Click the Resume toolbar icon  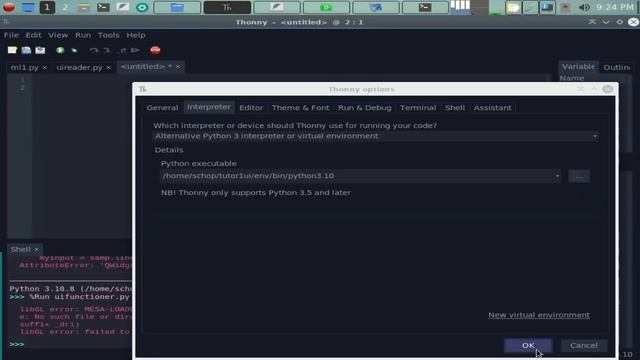[135, 50]
